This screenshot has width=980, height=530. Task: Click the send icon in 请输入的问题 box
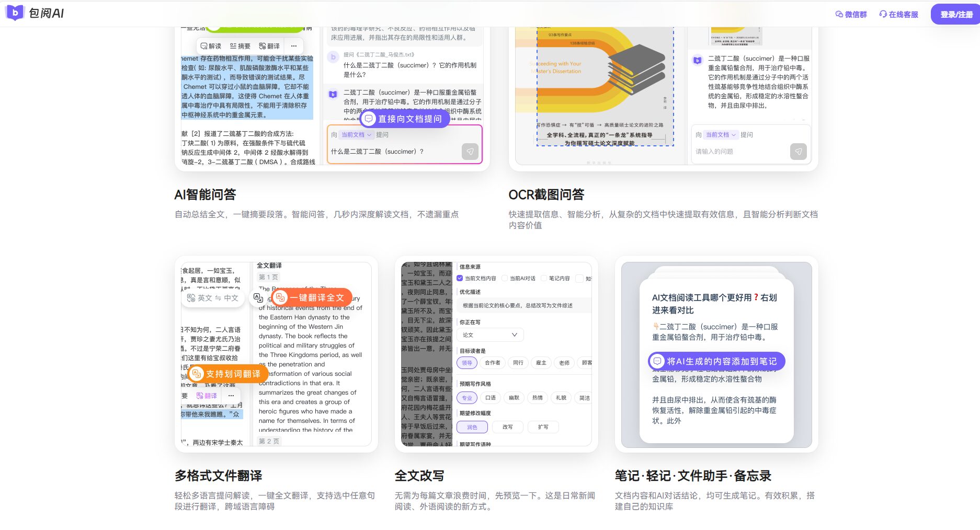point(798,152)
